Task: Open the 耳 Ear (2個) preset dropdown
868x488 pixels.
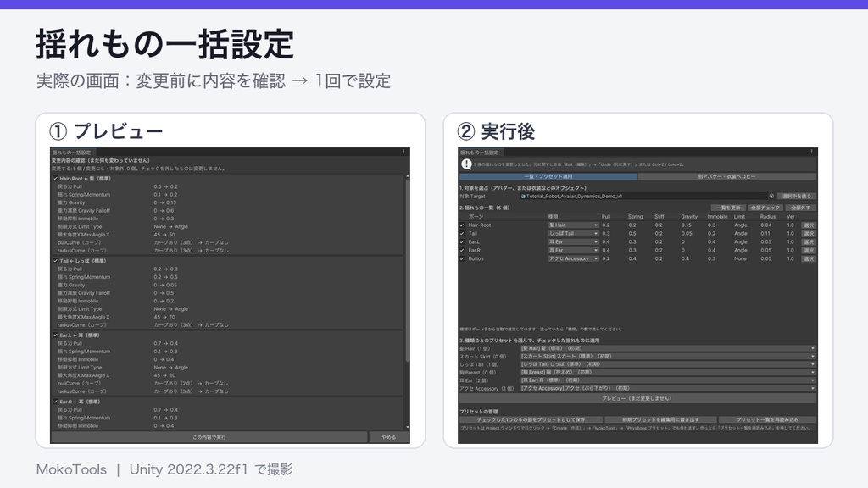Action: tap(668, 380)
